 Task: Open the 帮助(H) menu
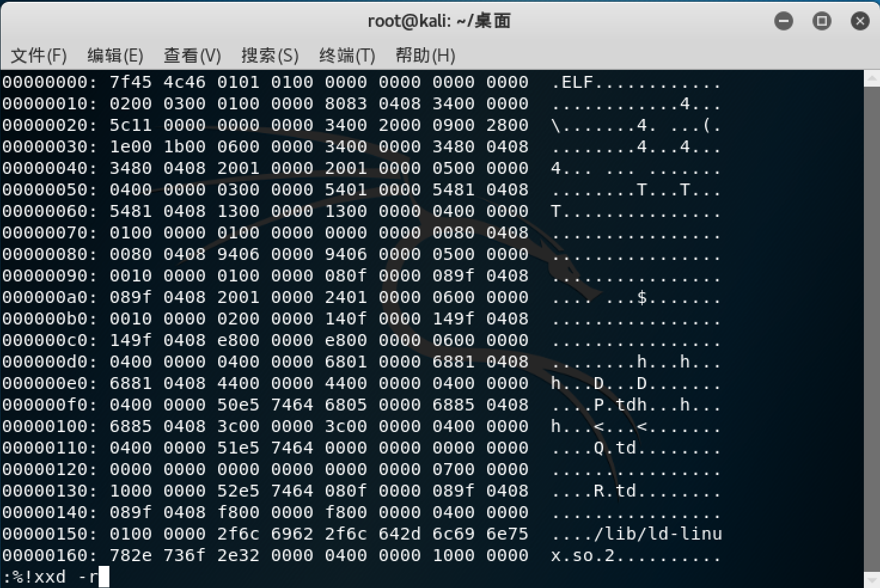(x=425, y=56)
